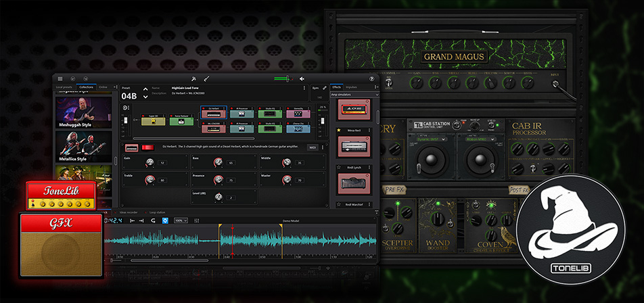Switch to the Ideas recorder tab
This screenshot has height=303, width=644.
tap(128, 212)
